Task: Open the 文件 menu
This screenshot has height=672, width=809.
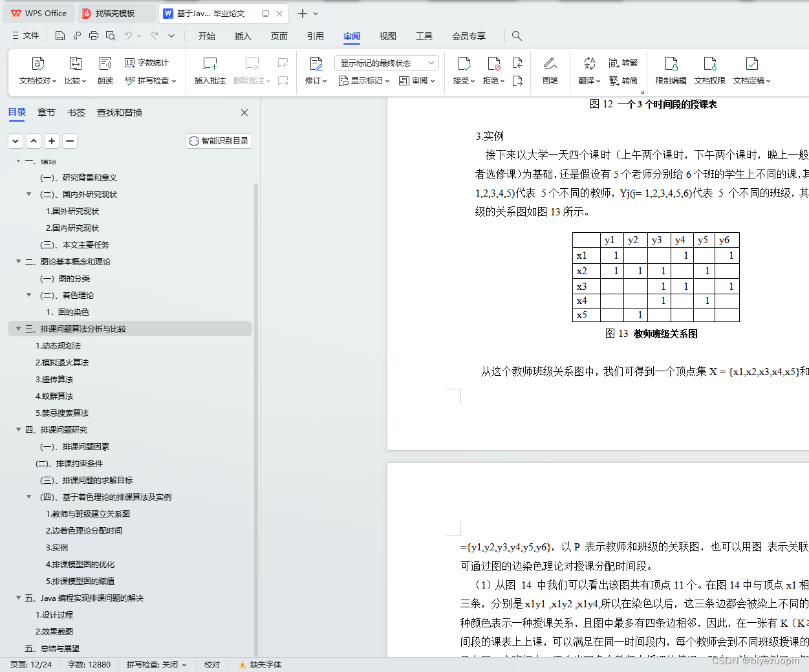Action: (x=26, y=36)
